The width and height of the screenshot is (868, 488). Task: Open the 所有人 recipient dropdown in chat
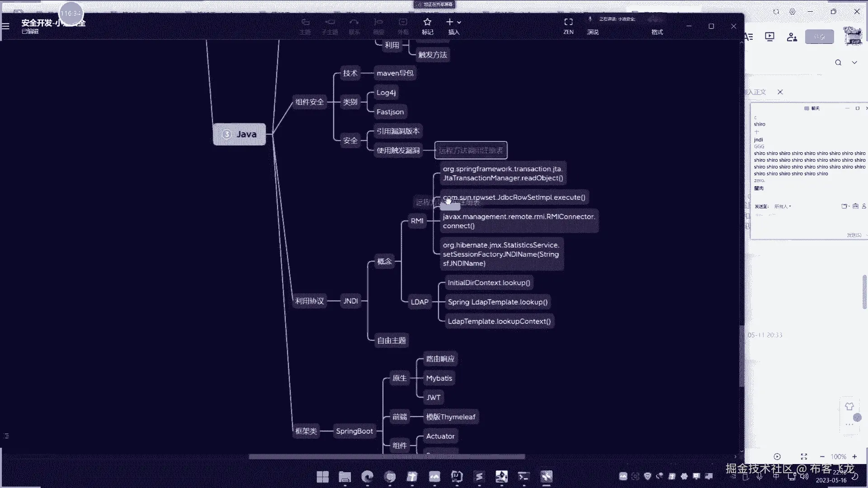(x=783, y=206)
